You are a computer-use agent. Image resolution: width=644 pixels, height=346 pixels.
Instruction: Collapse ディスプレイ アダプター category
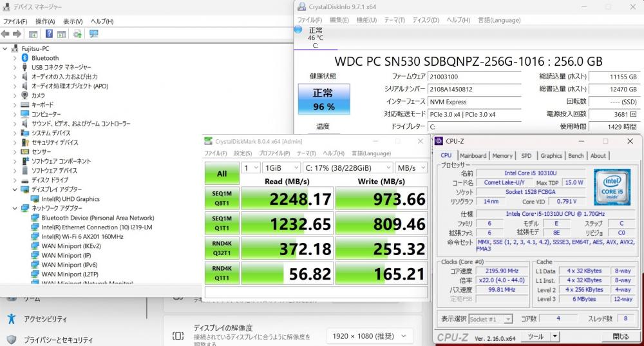coord(15,189)
